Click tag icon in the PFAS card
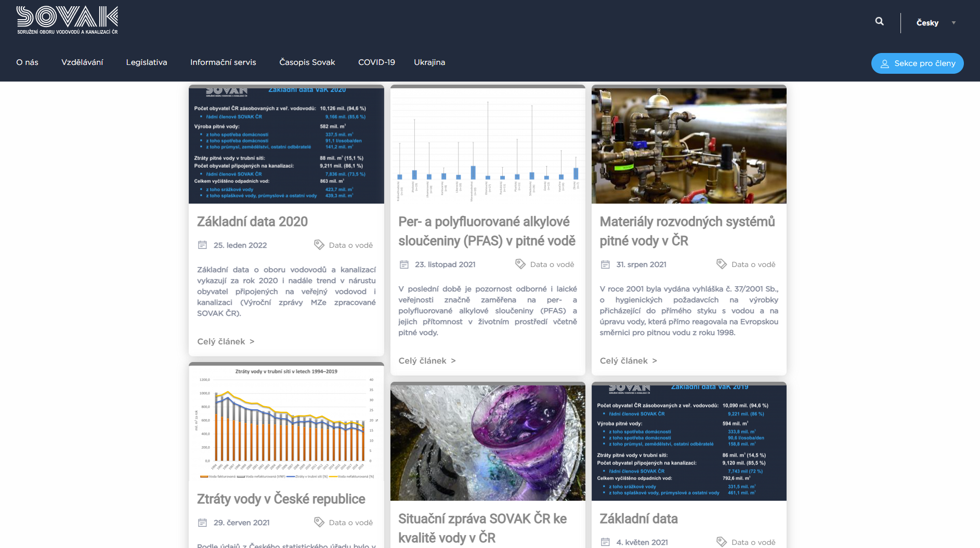This screenshot has width=980, height=548. click(520, 264)
